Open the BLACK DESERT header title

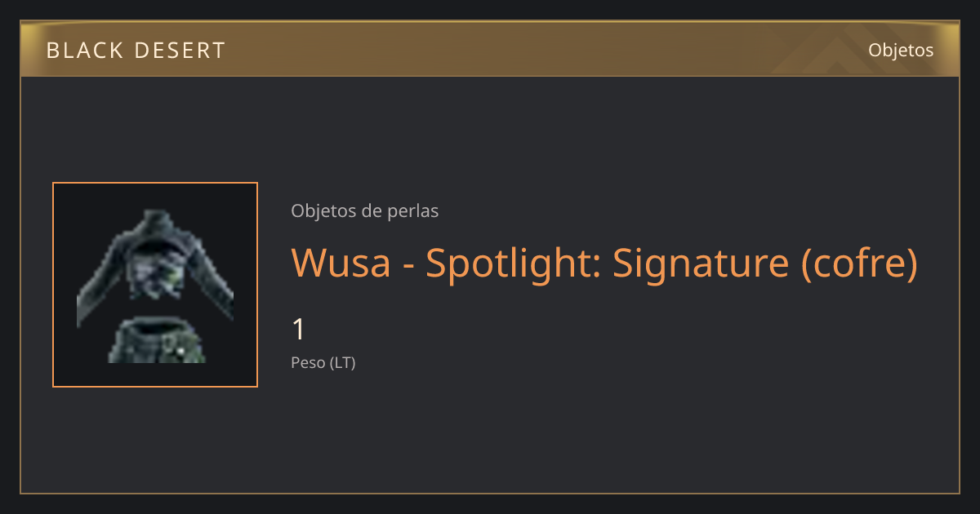(x=136, y=51)
